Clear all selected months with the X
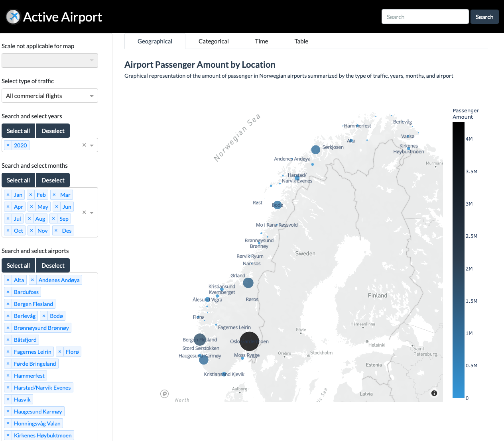The height and width of the screenshot is (441, 504). click(84, 212)
